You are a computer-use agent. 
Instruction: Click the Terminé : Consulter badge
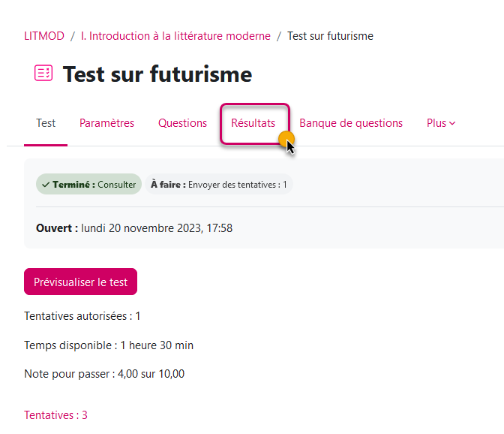tap(88, 184)
